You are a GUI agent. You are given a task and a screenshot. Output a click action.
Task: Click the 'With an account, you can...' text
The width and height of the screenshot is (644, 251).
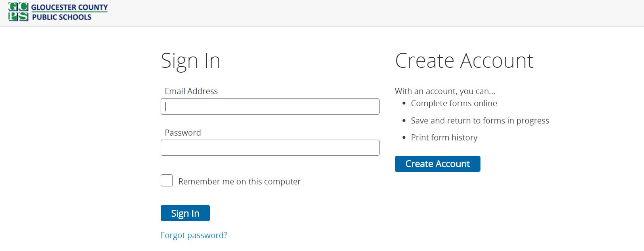coord(445,91)
